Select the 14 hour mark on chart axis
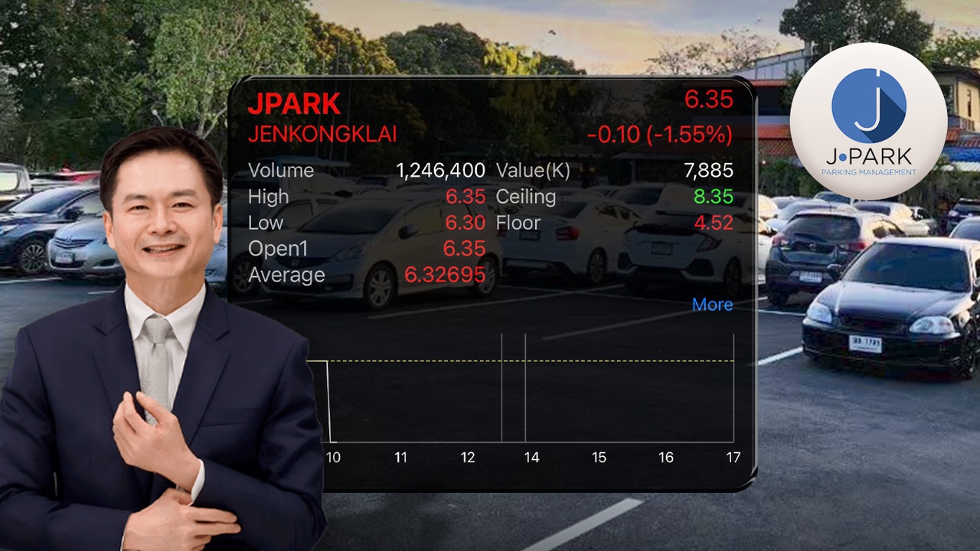The image size is (980, 551). pyautogui.click(x=531, y=458)
